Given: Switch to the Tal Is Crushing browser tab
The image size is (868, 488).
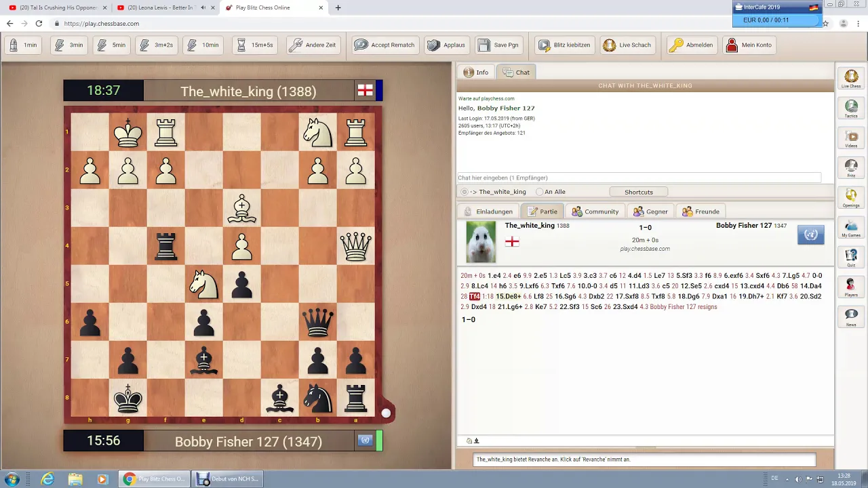Looking at the screenshot, I should coord(58,7).
